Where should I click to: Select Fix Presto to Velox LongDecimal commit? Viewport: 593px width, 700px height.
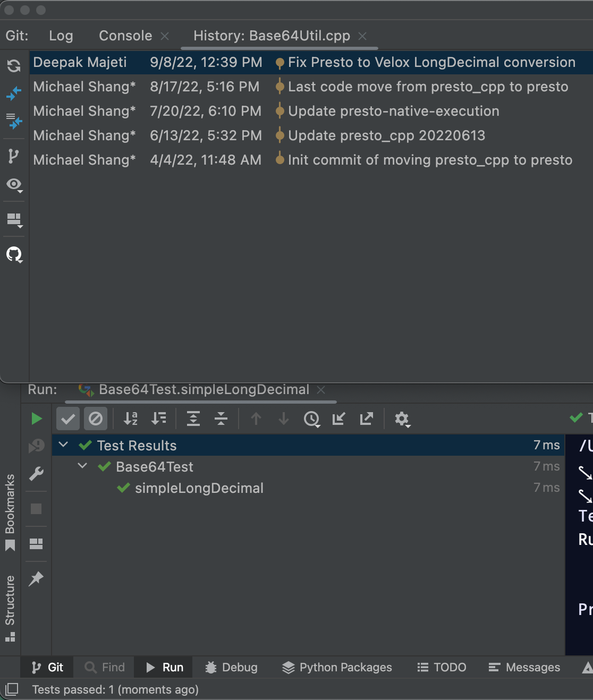click(431, 62)
